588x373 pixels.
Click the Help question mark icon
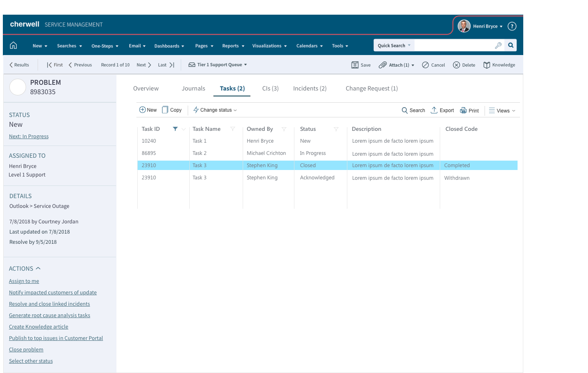point(512,26)
